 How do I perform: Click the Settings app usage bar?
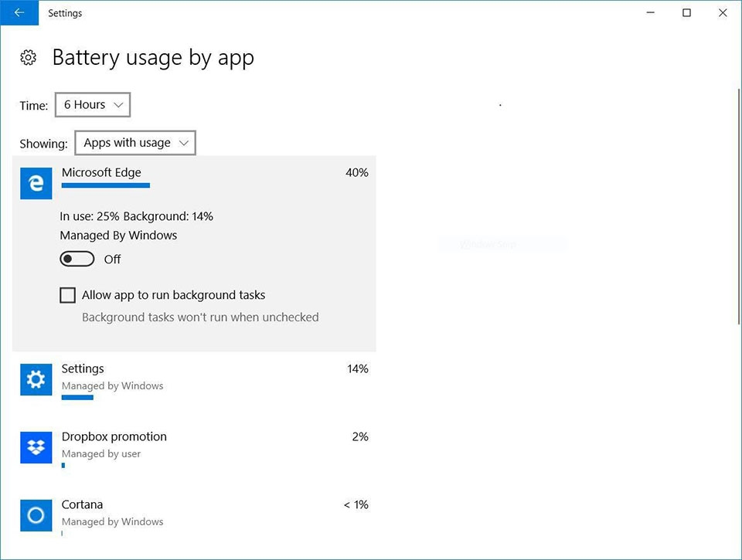[x=77, y=397]
